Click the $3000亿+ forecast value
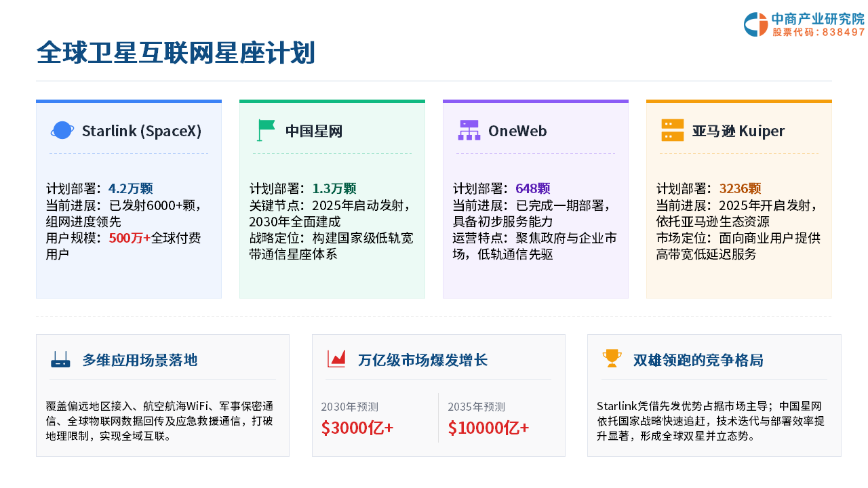This screenshot has height=488, width=868. coord(357,428)
